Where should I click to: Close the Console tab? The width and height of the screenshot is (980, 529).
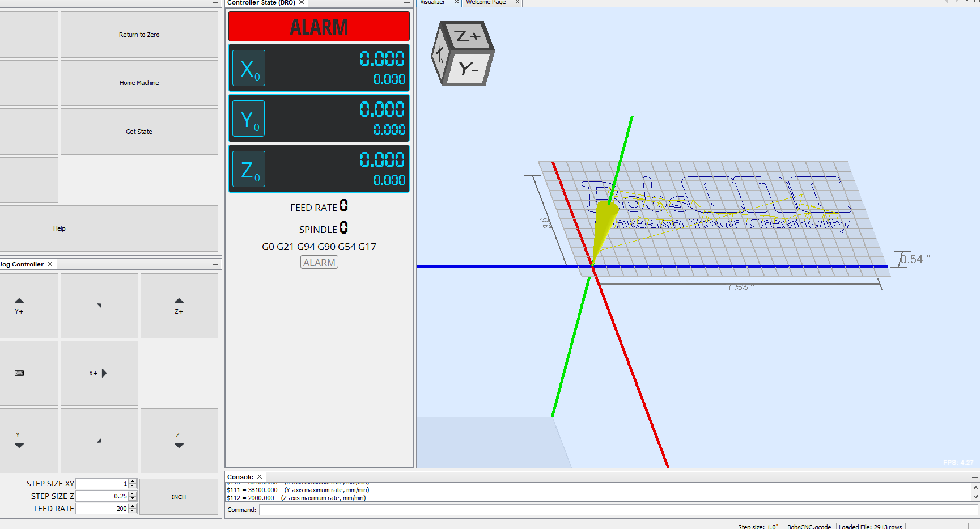pos(260,477)
